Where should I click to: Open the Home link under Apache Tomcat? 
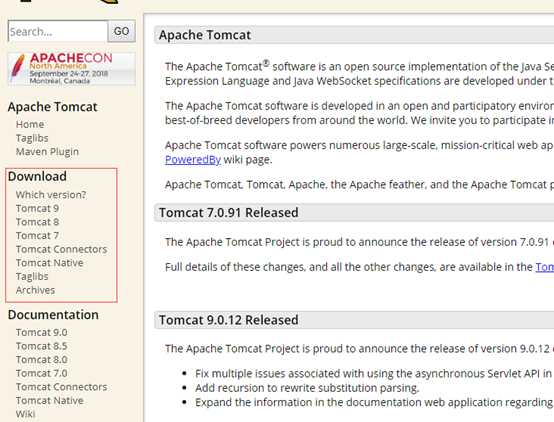tap(30, 124)
